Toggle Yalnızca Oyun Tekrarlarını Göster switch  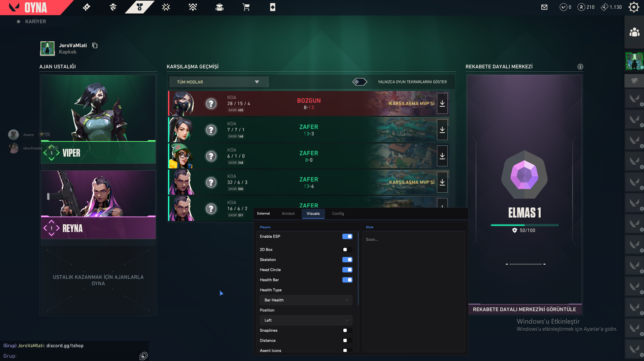coord(360,82)
